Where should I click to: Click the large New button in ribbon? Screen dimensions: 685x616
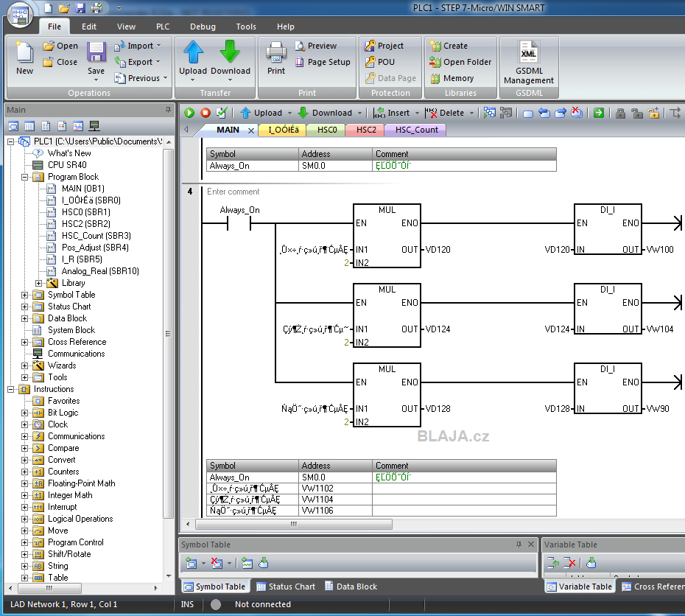[x=24, y=58]
